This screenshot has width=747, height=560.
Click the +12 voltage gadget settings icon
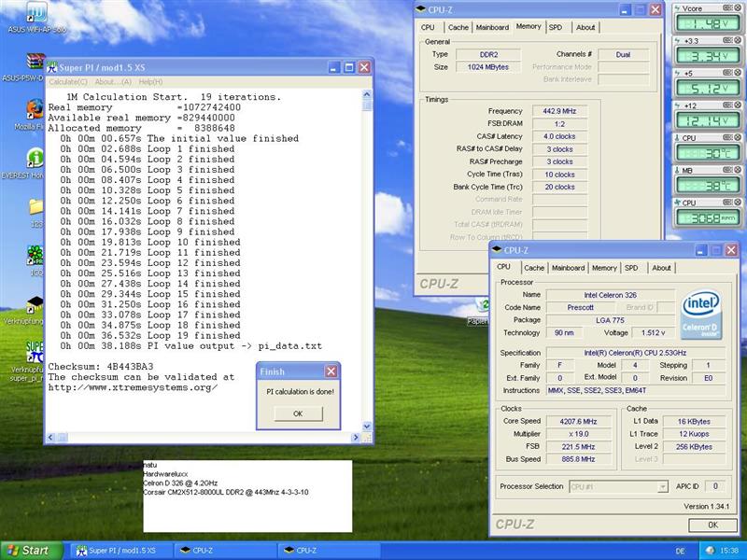tap(727, 105)
